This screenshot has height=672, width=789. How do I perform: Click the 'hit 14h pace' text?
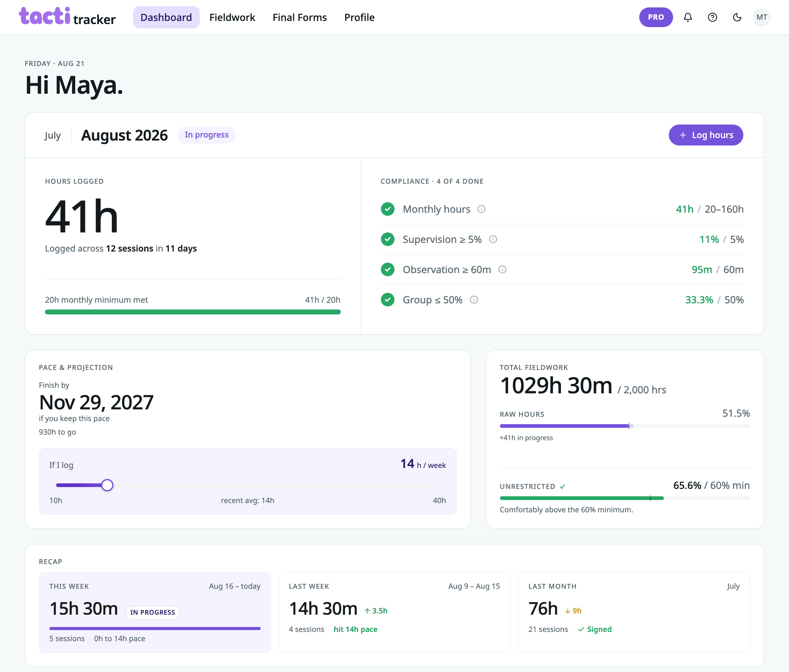[x=355, y=629]
